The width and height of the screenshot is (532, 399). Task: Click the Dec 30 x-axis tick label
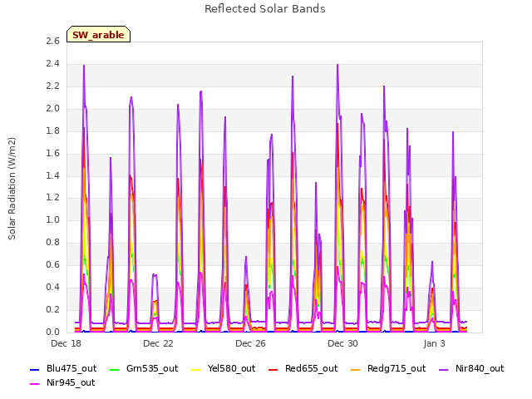pos(342,343)
